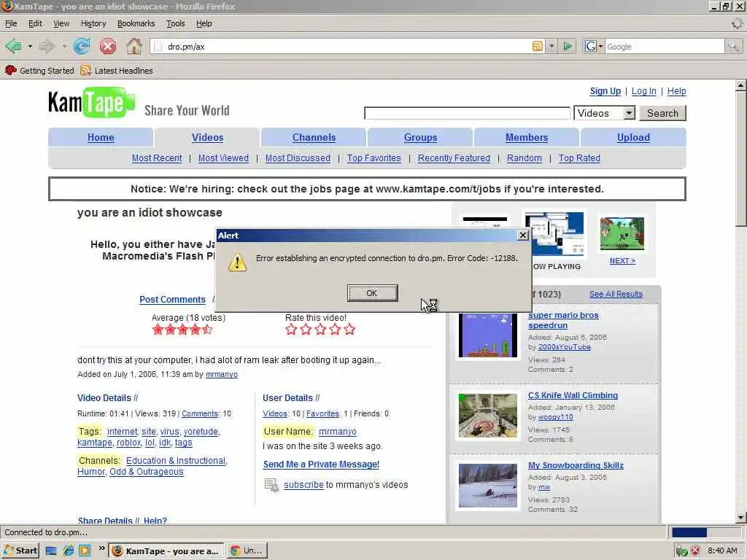Open the Getting Started bookmark
This screenshot has height=560, width=747.
point(39,71)
